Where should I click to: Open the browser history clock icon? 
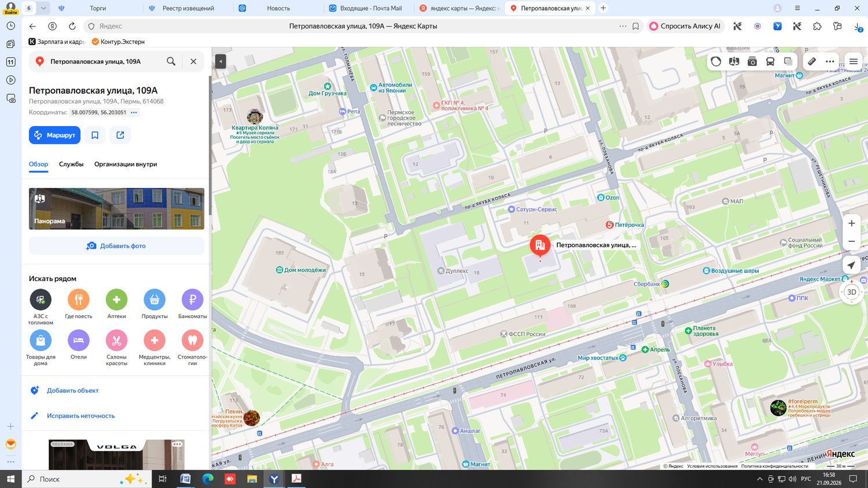click(10, 26)
